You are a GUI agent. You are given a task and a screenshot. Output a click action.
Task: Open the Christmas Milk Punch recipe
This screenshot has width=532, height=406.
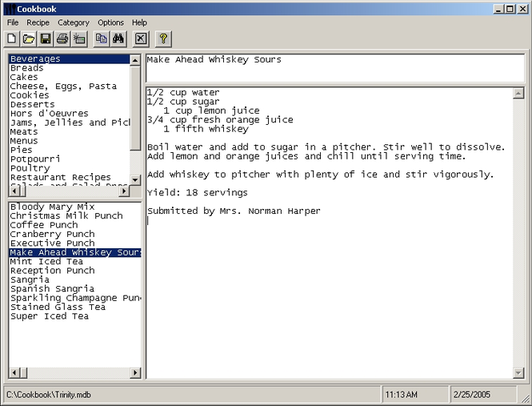(x=75, y=216)
